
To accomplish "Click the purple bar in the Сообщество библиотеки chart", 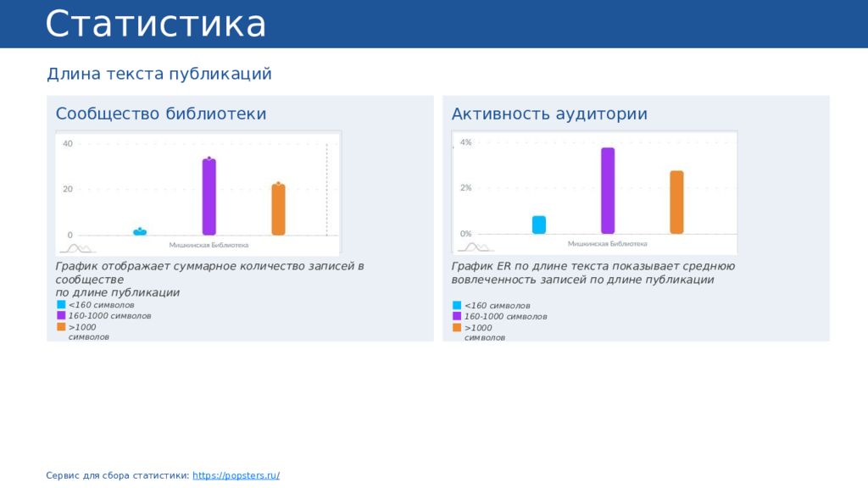I will [209, 197].
